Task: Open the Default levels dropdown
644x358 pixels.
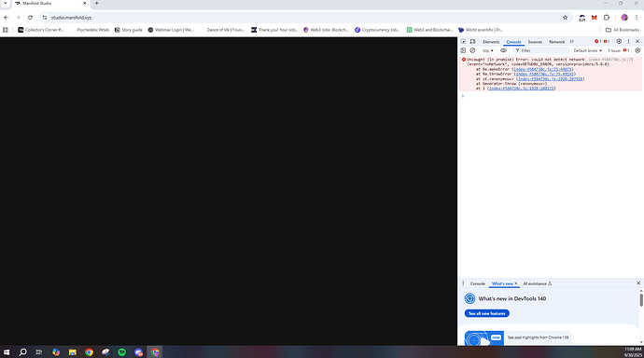Action: tap(587, 50)
